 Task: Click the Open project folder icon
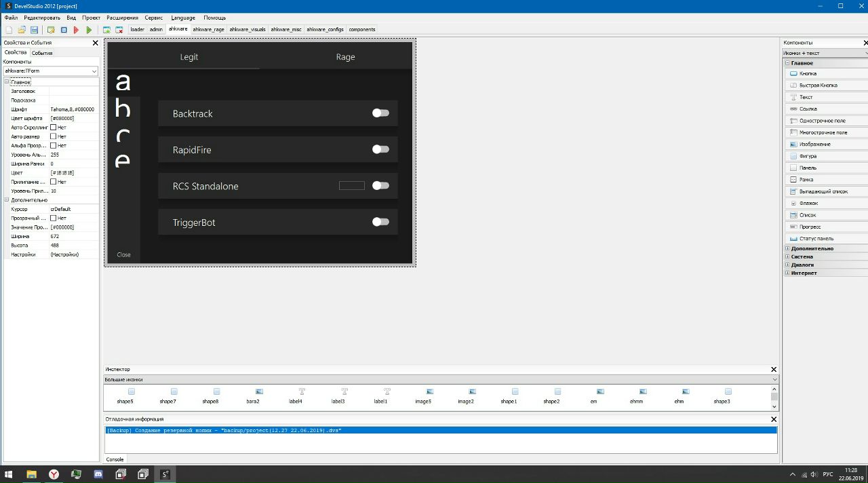(22, 30)
